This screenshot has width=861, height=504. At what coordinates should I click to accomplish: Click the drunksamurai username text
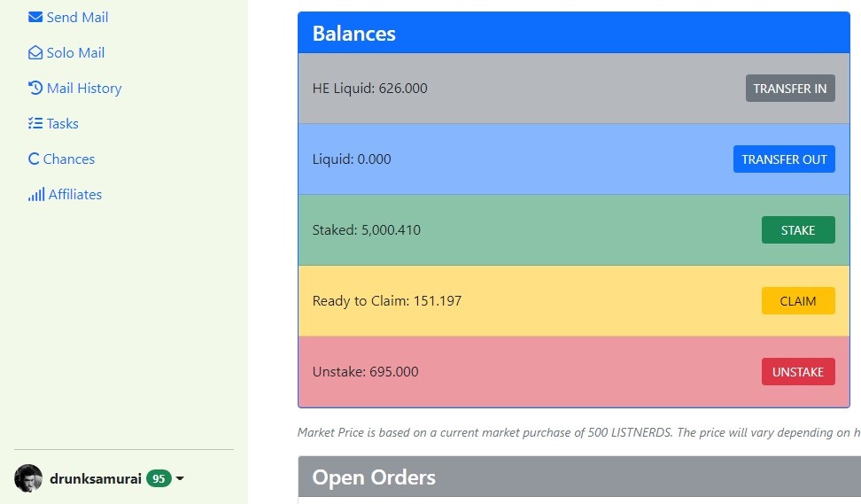(x=96, y=478)
